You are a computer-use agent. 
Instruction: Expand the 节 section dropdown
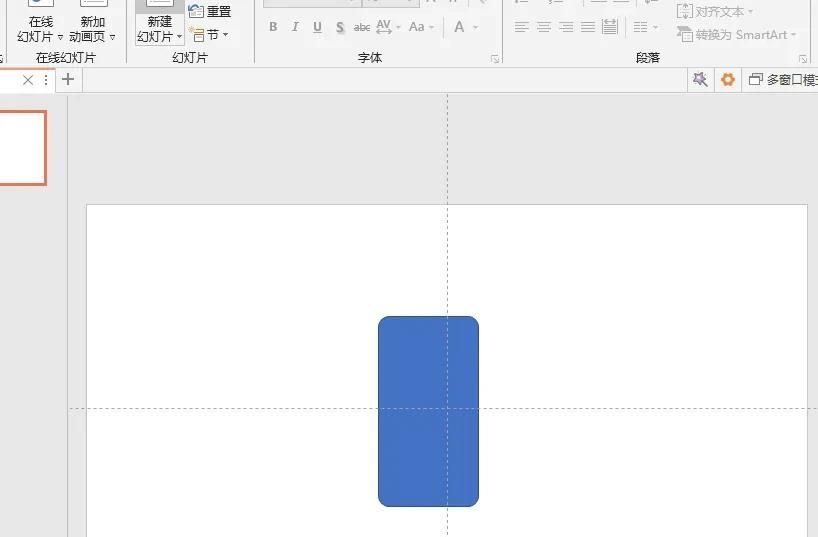point(210,35)
